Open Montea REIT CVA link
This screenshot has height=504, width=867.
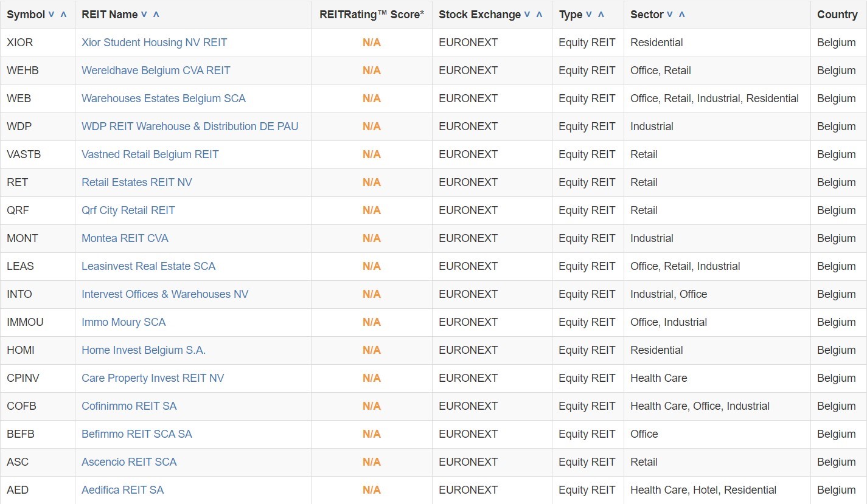click(x=125, y=238)
